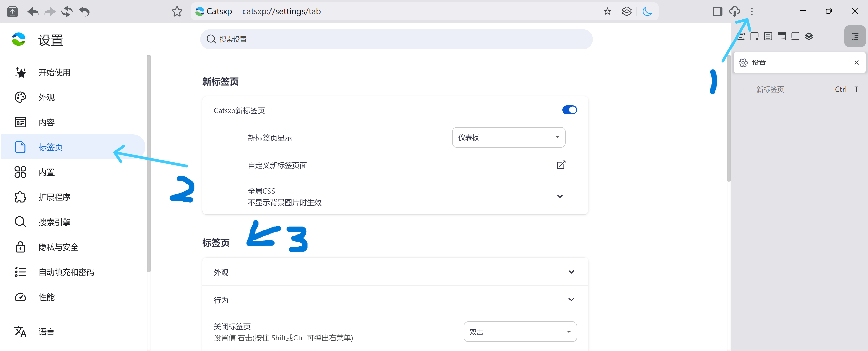Open 内容 settings section
Viewport: 868px width, 351px height.
click(x=73, y=122)
